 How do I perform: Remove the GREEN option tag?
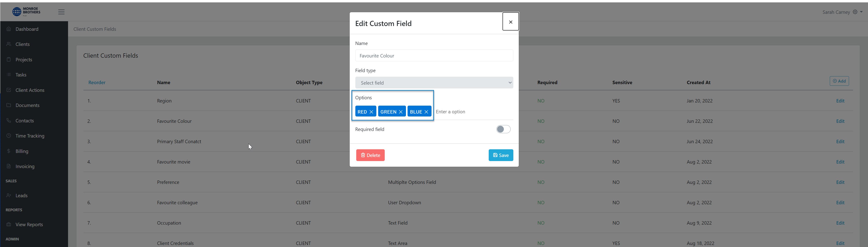pos(401,111)
